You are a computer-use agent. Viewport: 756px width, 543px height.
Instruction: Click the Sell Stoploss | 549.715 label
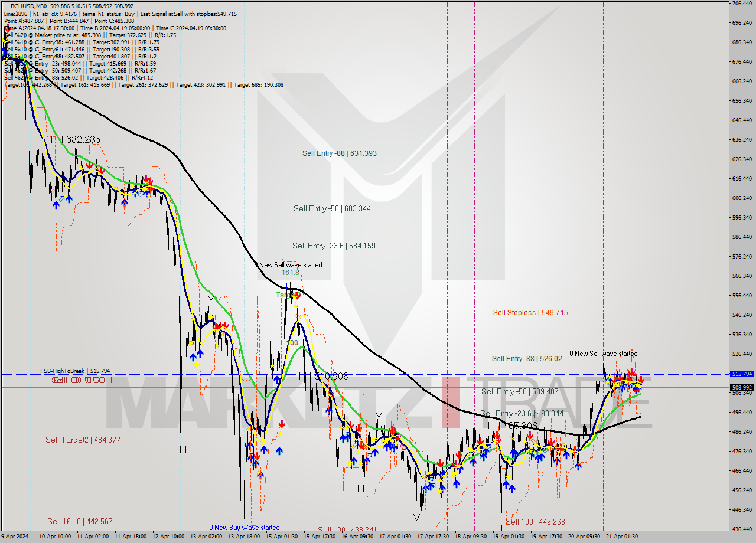(530, 313)
